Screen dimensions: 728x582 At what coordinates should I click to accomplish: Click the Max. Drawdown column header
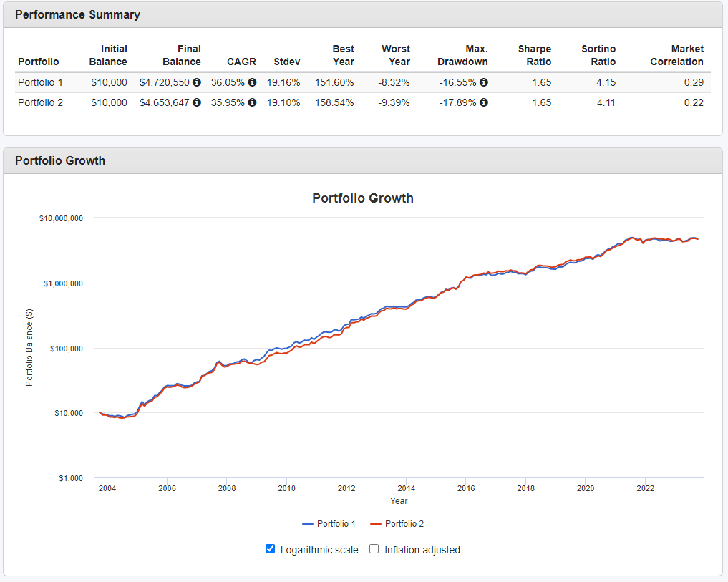(462, 55)
